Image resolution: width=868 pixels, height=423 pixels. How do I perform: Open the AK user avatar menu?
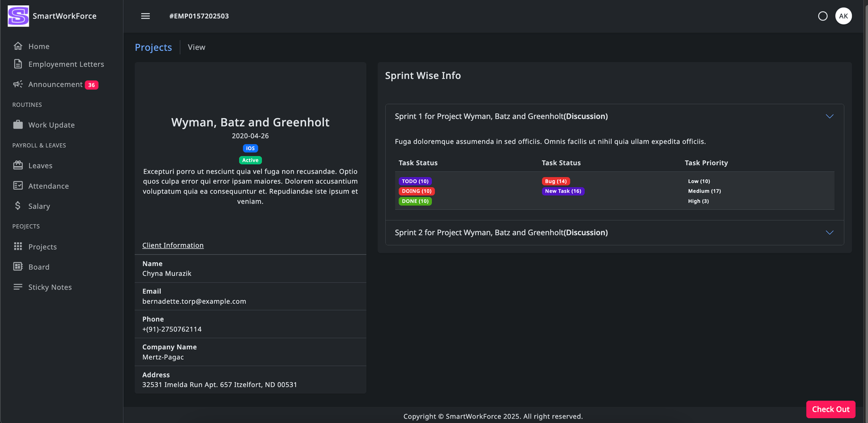843,16
